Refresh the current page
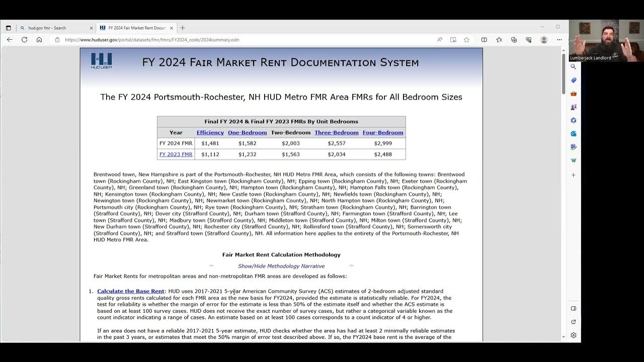Screen dimensions: 644x362 pyautogui.click(x=24, y=40)
